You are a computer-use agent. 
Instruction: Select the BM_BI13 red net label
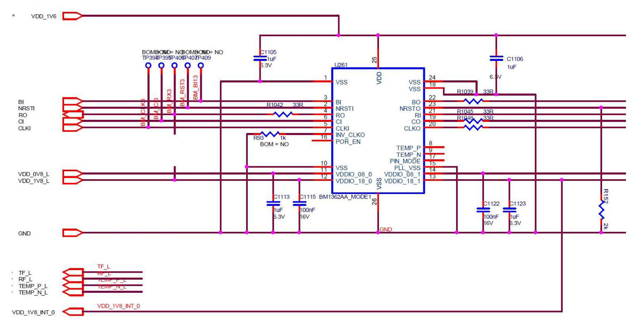[195, 88]
